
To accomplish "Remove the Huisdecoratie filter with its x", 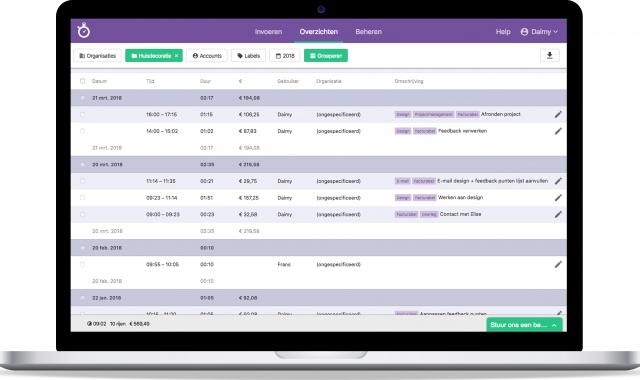I will (176, 56).
